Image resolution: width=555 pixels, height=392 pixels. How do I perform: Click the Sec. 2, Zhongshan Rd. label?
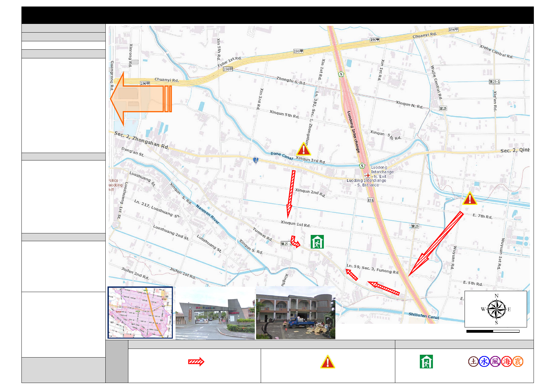[142, 140]
